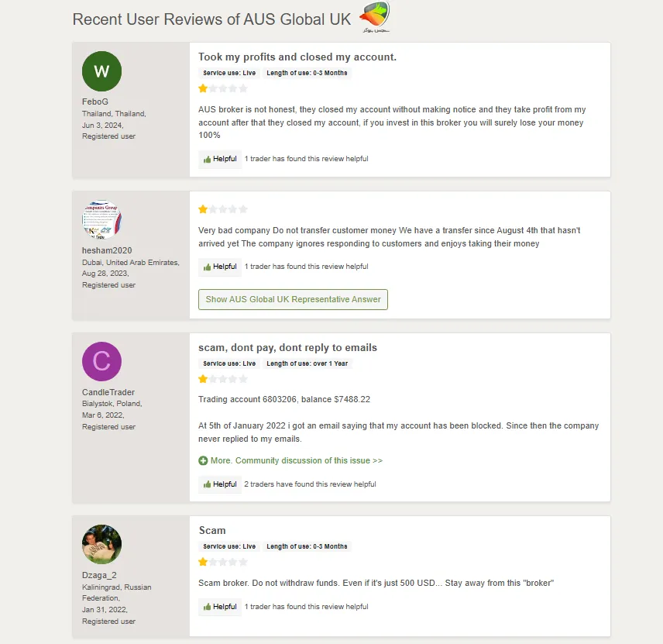Mark CandleTrader's review as Helpful

pos(220,484)
